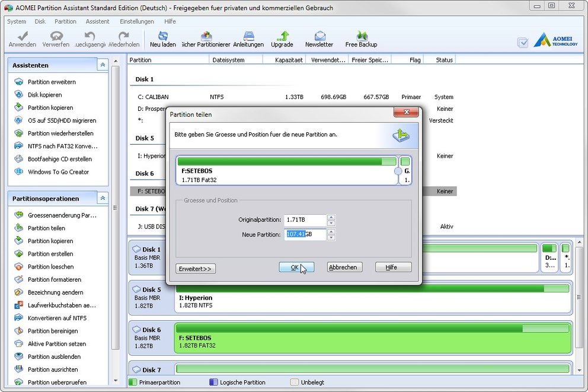This screenshot has height=392, width=588.
Task: Click the partition split slider handle
Action: [398, 171]
